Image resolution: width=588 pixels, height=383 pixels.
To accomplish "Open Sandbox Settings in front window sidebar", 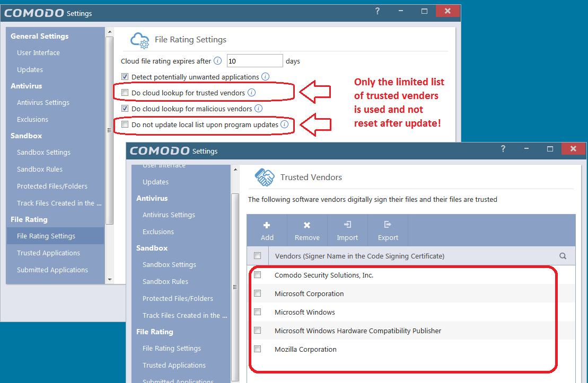I will click(169, 265).
